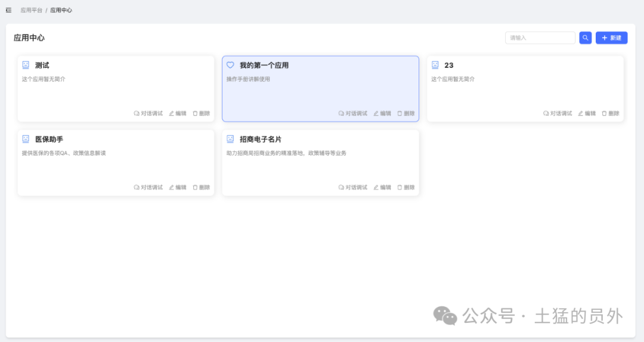Click the robot icon of app 23

coord(435,65)
